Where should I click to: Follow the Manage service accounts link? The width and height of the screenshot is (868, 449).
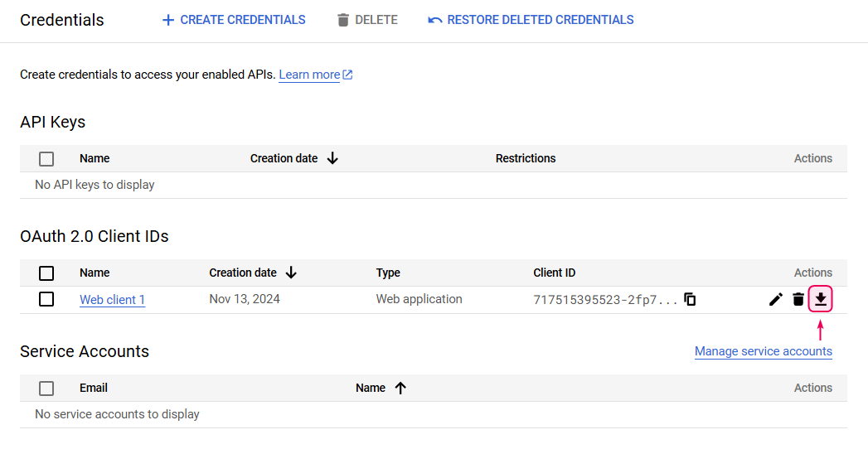coord(763,351)
